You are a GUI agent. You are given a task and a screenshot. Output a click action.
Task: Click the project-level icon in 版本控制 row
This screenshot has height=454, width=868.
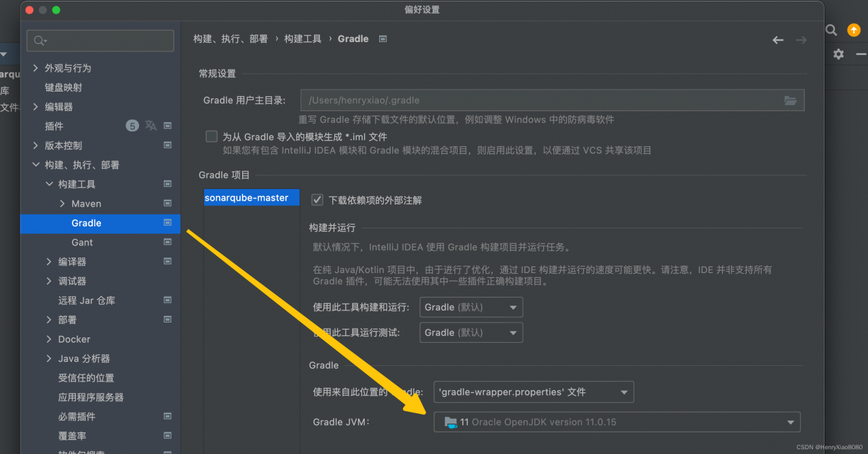pyautogui.click(x=167, y=146)
